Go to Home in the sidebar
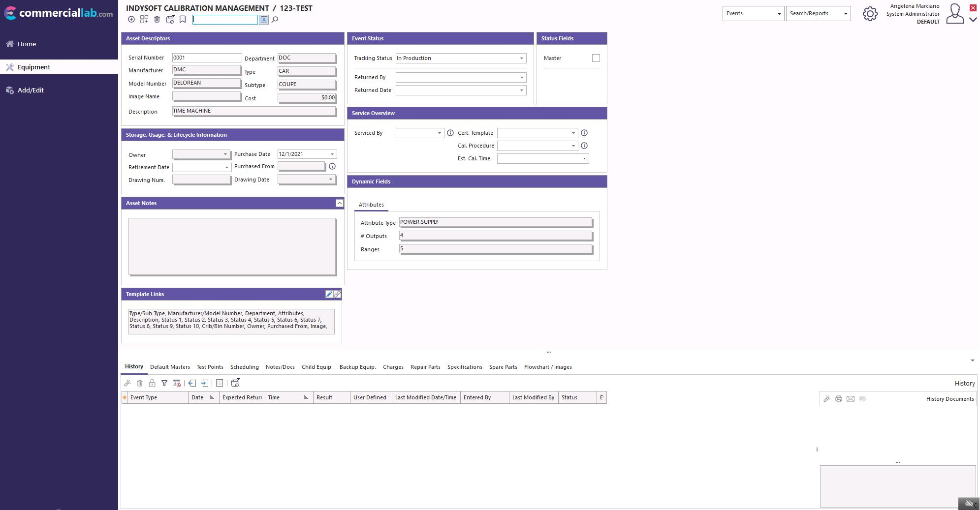The height and width of the screenshot is (510, 980). [x=27, y=44]
